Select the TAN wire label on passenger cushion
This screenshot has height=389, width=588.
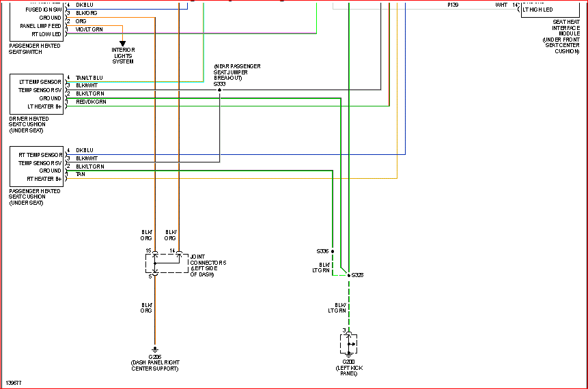point(81,174)
